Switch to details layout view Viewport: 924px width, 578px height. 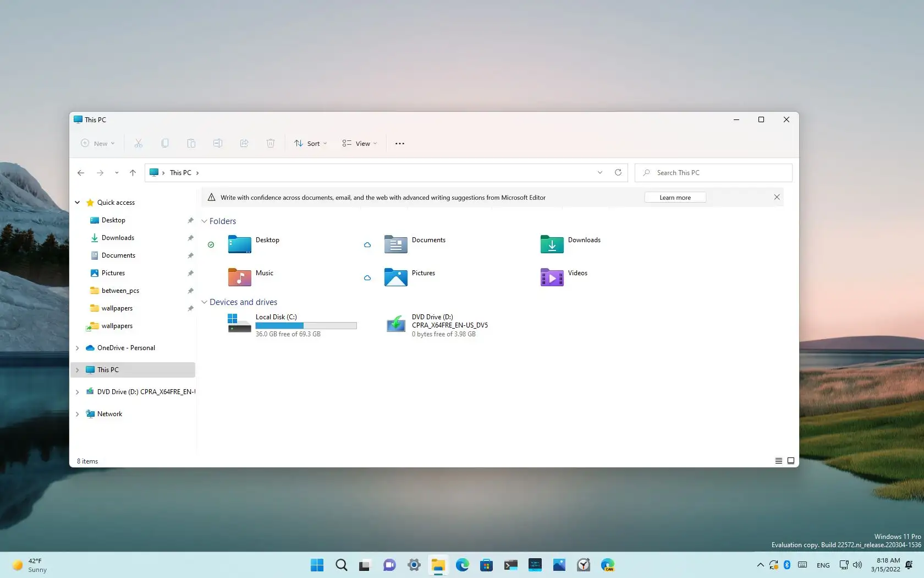[778, 461]
